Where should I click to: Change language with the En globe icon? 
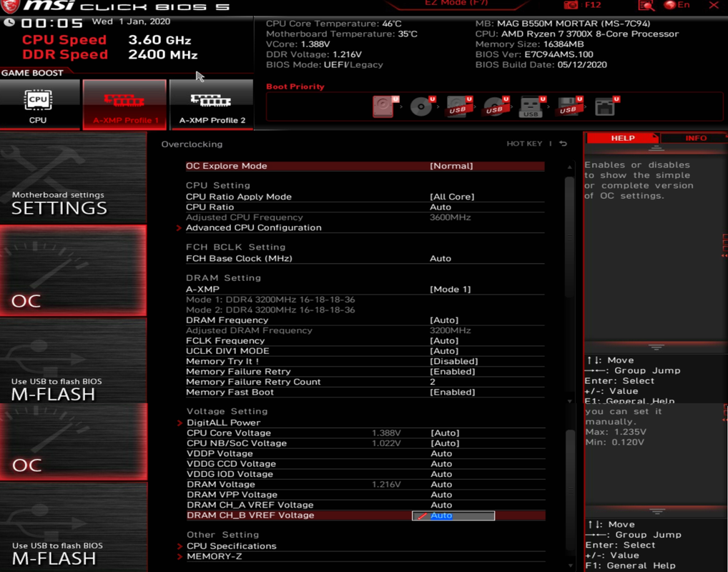tap(677, 5)
